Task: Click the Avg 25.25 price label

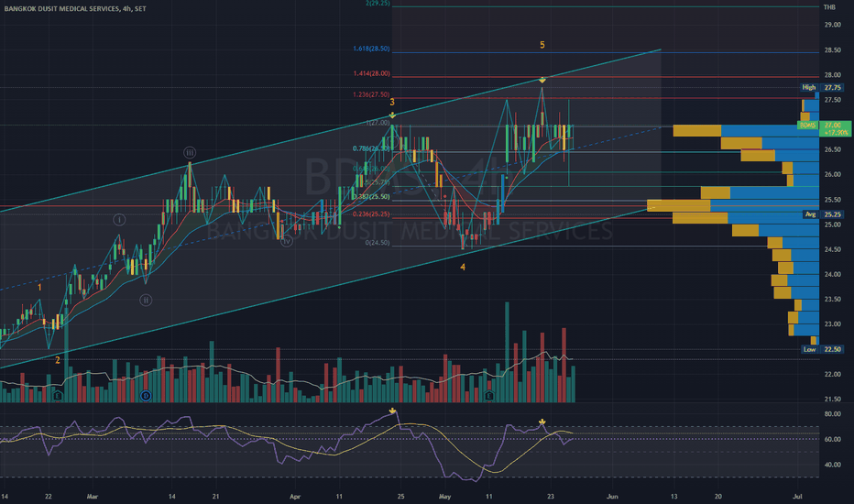Action: pyautogui.click(x=822, y=214)
